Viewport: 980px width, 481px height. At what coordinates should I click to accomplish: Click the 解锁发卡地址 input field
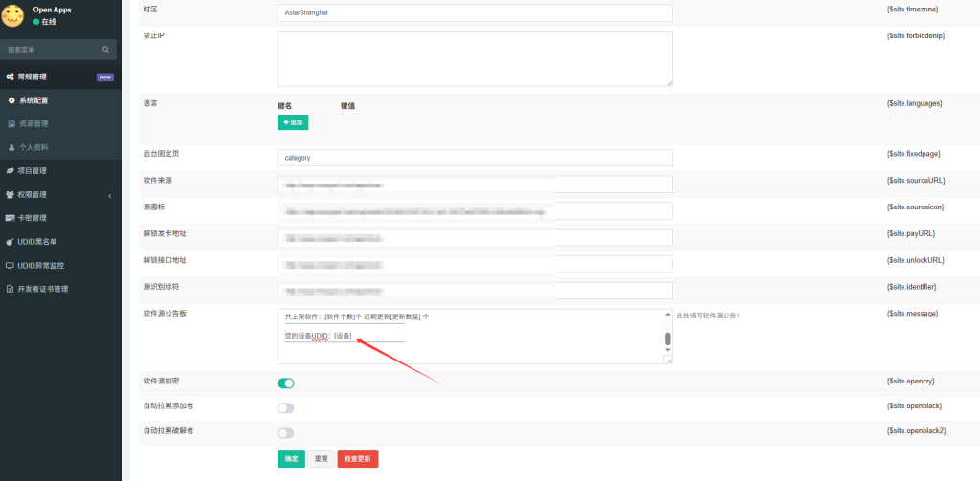[x=475, y=237]
